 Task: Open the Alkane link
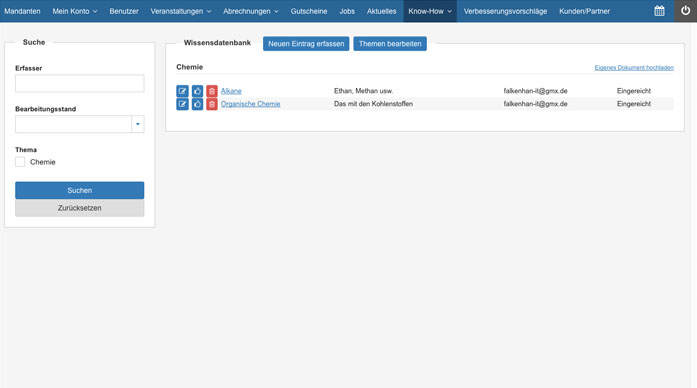(x=231, y=91)
